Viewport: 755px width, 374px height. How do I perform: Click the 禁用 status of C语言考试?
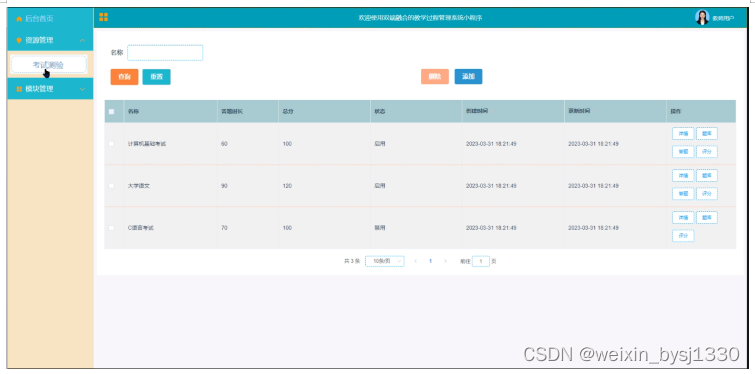click(x=380, y=228)
